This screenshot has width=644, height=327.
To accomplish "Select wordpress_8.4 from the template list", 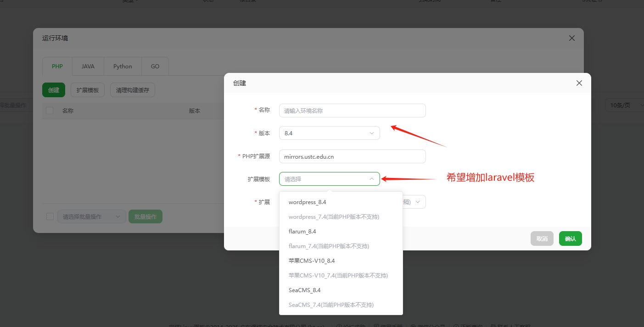I will [307, 202].
